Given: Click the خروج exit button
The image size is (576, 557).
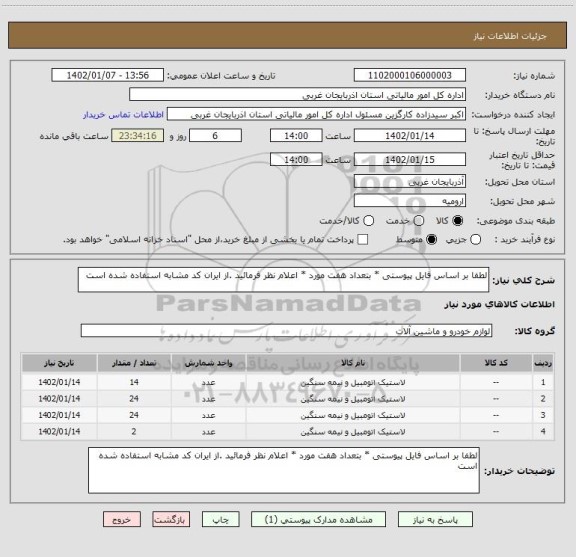Looking at the screenshot, I should point(122,520).
